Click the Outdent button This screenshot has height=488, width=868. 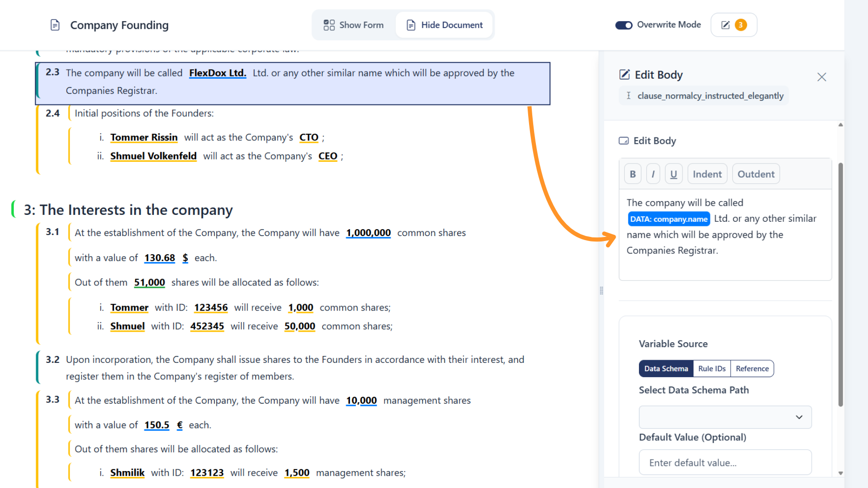[756, 174]
